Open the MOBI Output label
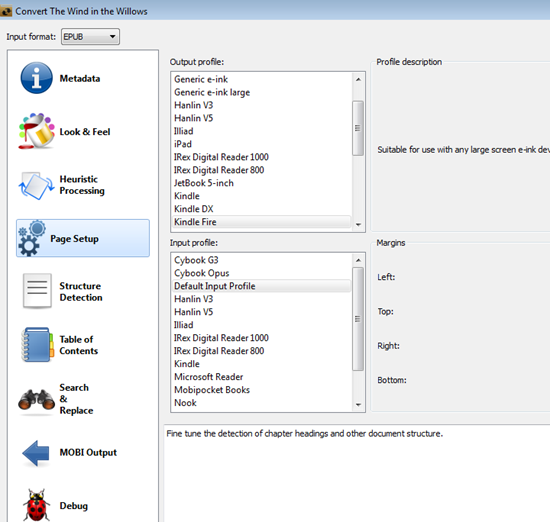Viewport: 550px width, 522px height. click(88, 452)
